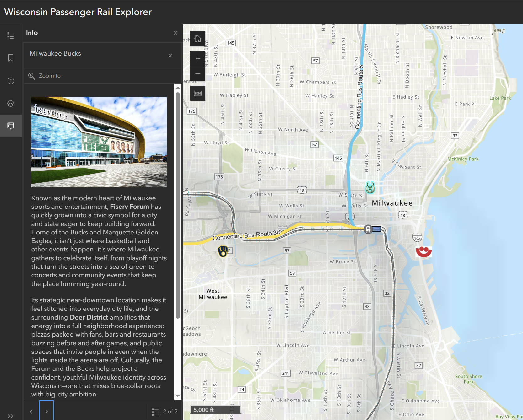
Task: Click 'Connecting Bus Route 5' label
Action: 359,97
